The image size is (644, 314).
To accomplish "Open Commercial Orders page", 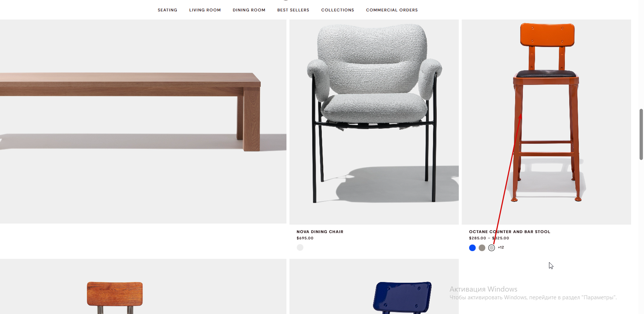I will pyautogui.click(x=392, y=10).
